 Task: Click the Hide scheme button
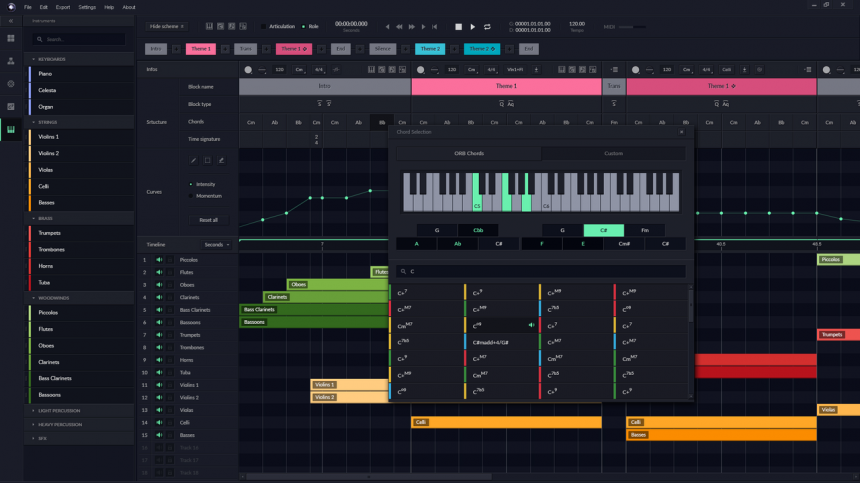pos(167,26)
